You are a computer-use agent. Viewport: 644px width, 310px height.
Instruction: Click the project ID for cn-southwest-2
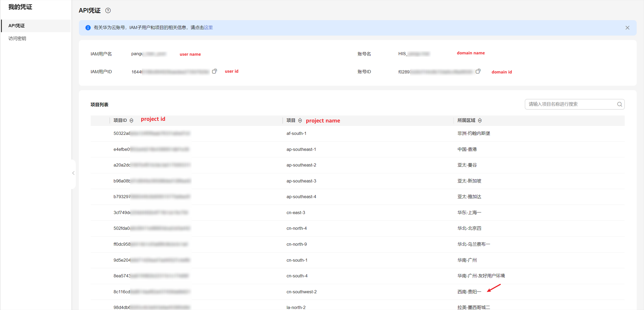tap(152, 292)
